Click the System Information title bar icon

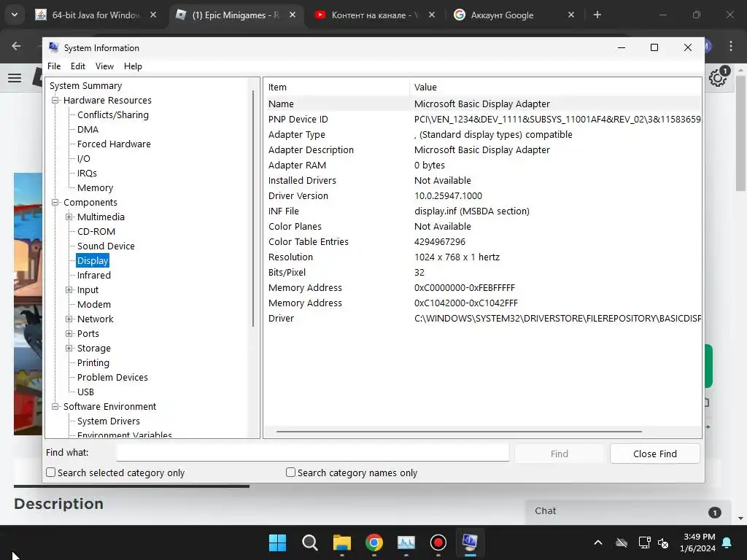point(54,47)
